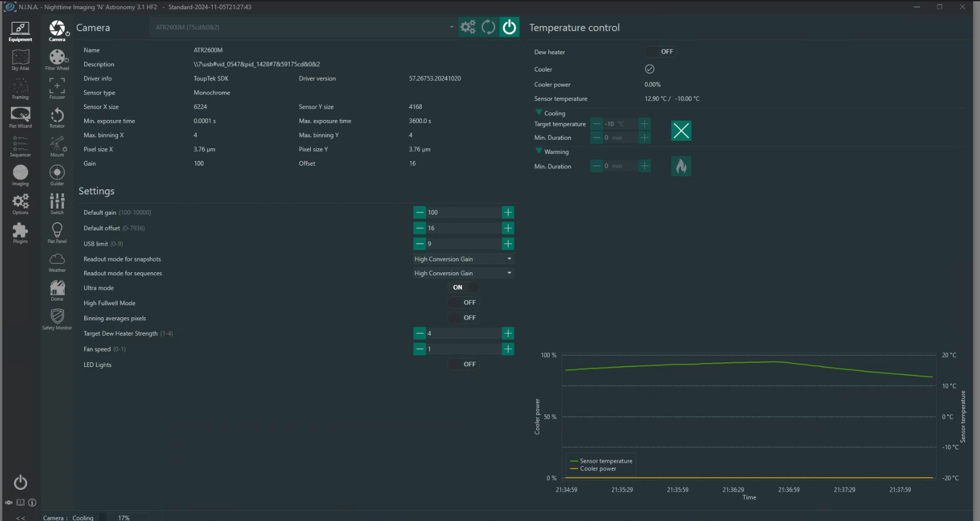The width and height of the screenshot is (980, 521).
Task: Click the Target temperature input field
Action: pyautogui.click(x=621, y=124)
